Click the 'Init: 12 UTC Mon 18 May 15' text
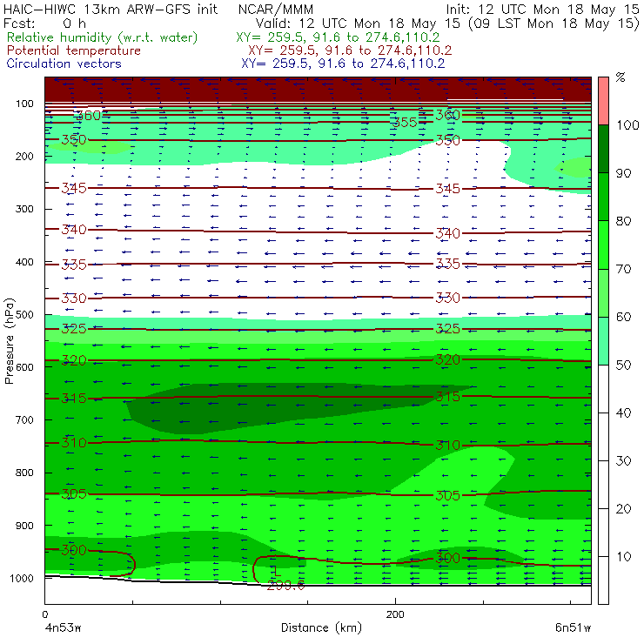The image size is (644, 644). tap(542, 9)
